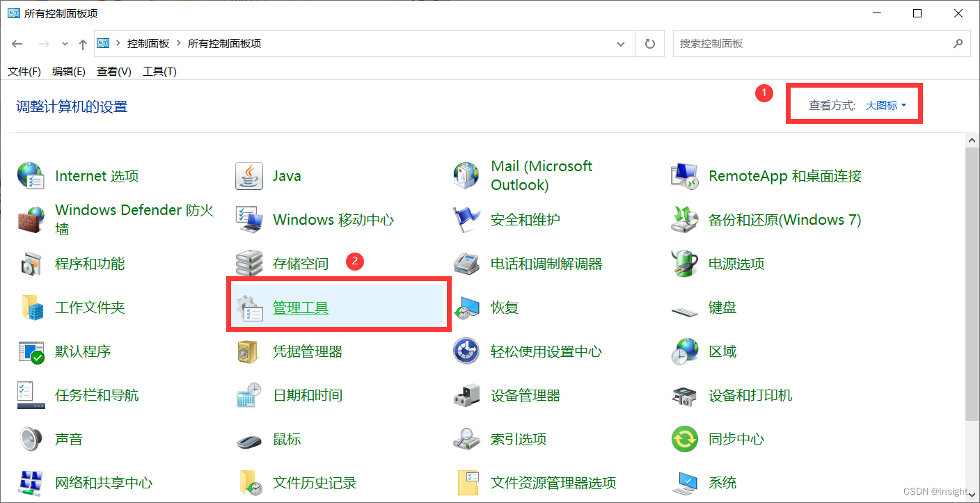Open the 电源选项 text link

tap(736, 264)
